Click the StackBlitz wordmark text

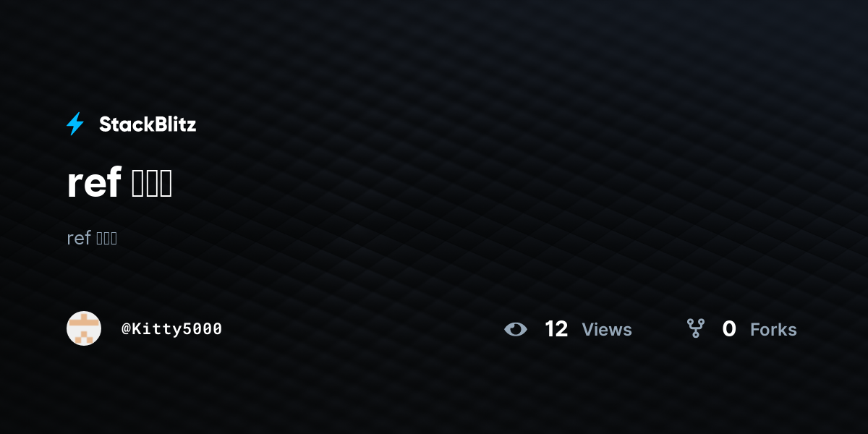pos(148,124)
